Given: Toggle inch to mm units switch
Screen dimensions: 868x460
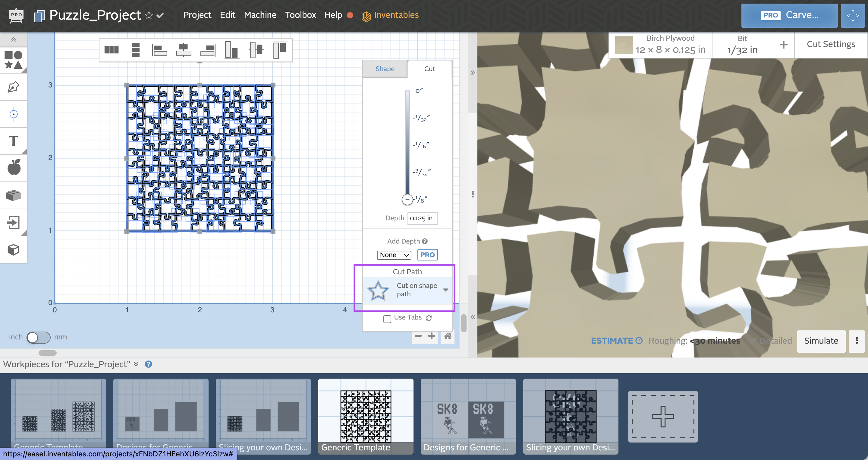Looking at the screenshot, I should point(38,337).
